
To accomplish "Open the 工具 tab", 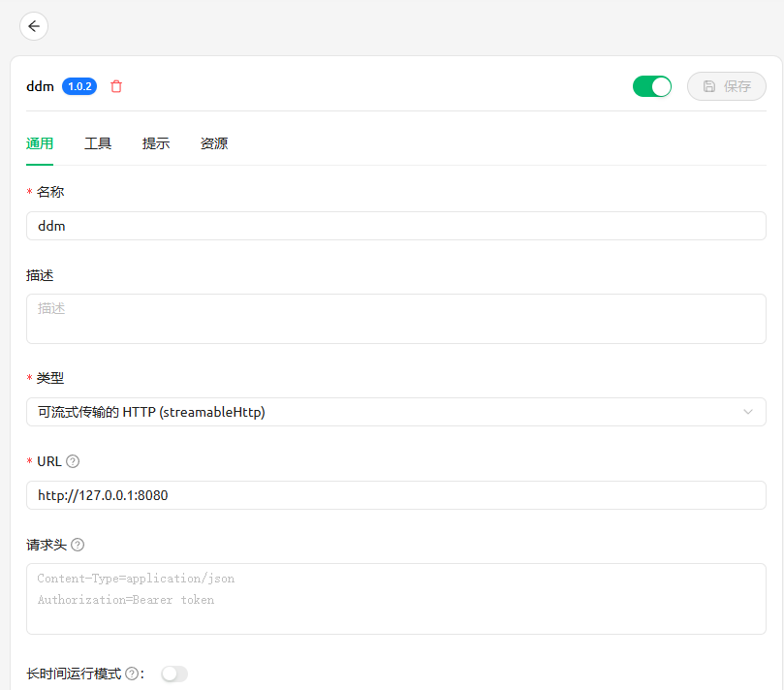I will click(x=98, y=143).
